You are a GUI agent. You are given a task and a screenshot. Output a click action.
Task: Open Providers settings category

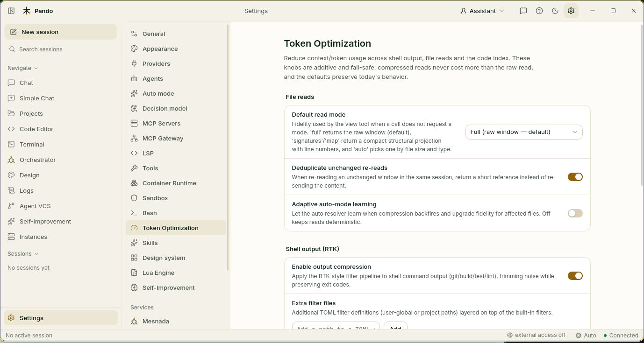click(x=176, y=63)
